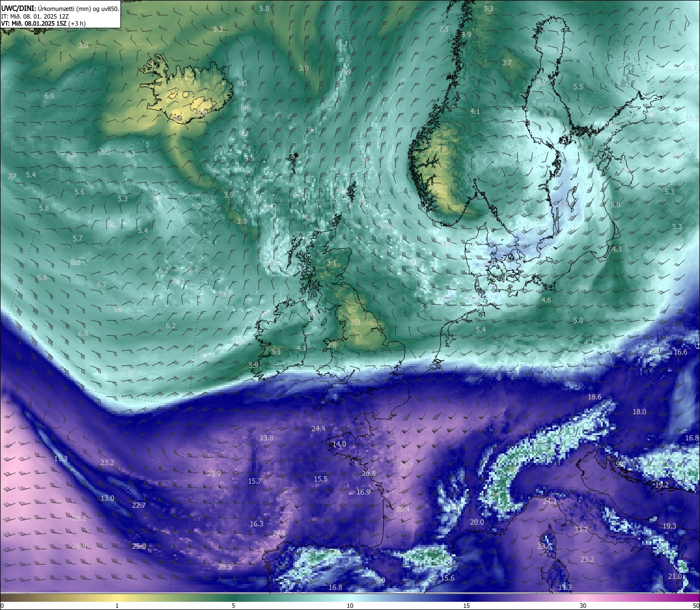The image size is (700, 610).
Task: Click the 15.6 value over northeast Spain
Action: pyautogui.click(x=447, y=578)
